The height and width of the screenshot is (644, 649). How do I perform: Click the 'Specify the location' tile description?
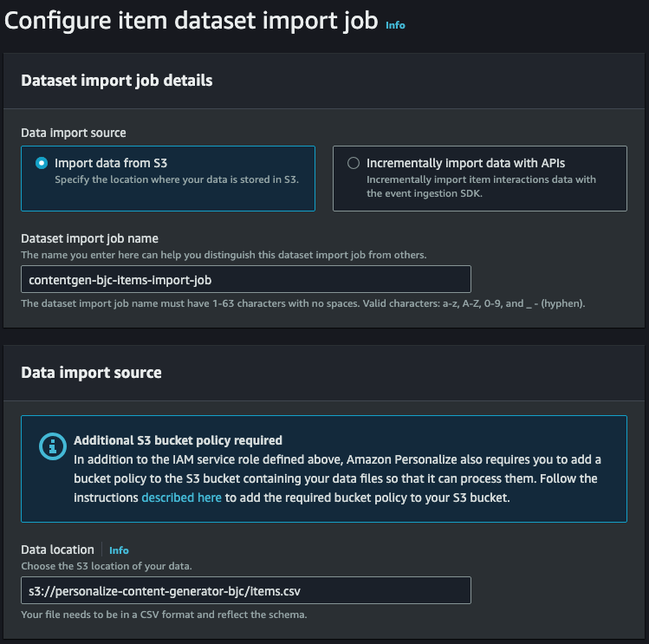177,179
